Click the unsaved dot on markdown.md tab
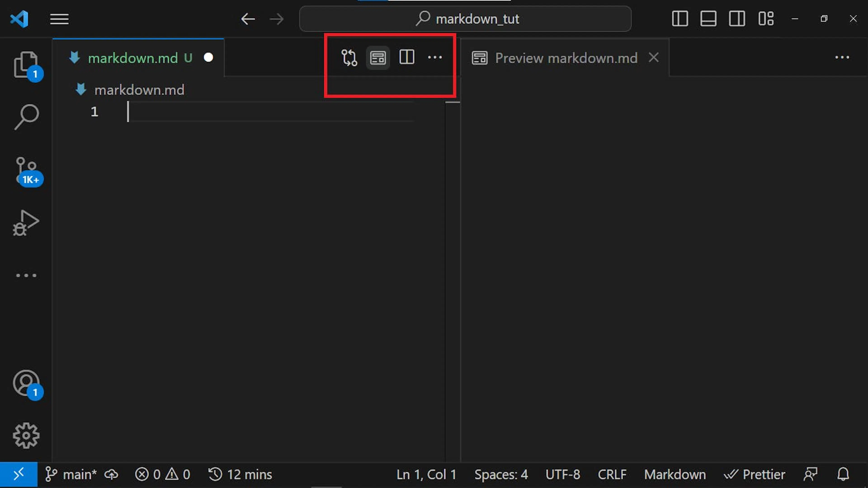 pos(208,58)
